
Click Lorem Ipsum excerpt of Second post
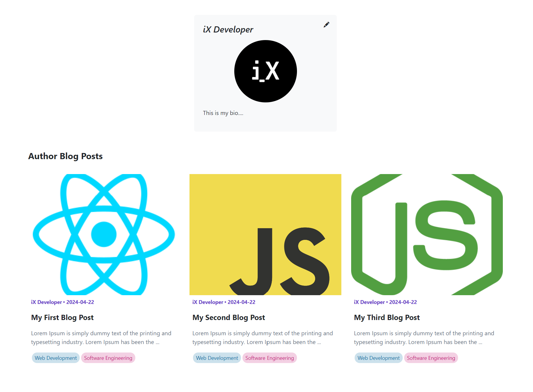pos(263,338)
